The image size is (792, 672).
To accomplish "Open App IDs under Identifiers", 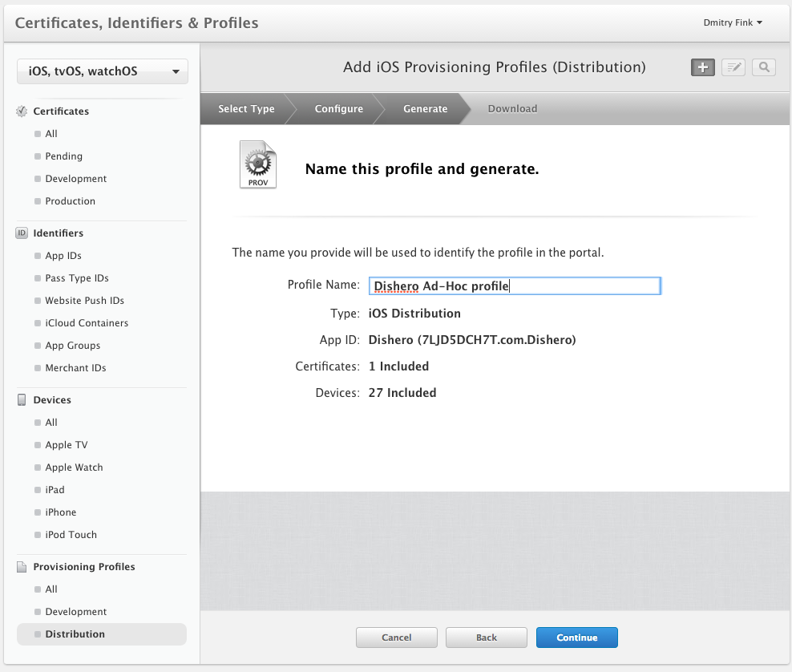I will pos(63,256).
